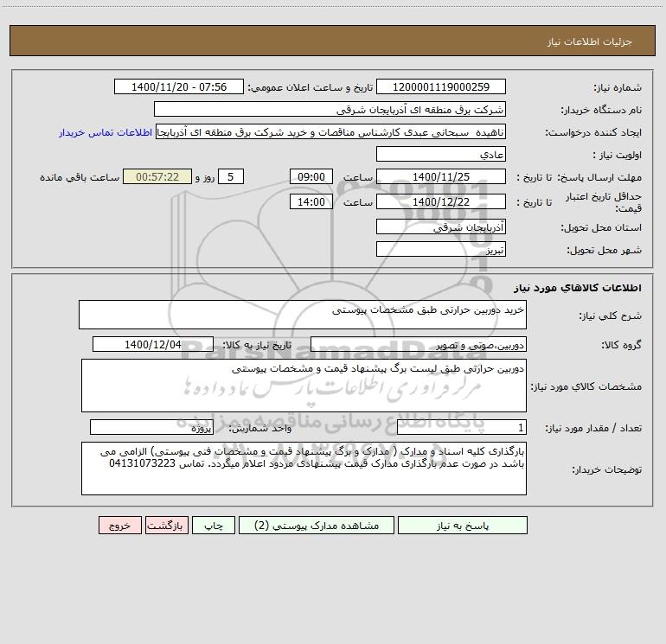Click the label تاریخ نیاز به کالا
Screen dimensions: 666x644
pos(257,345)
